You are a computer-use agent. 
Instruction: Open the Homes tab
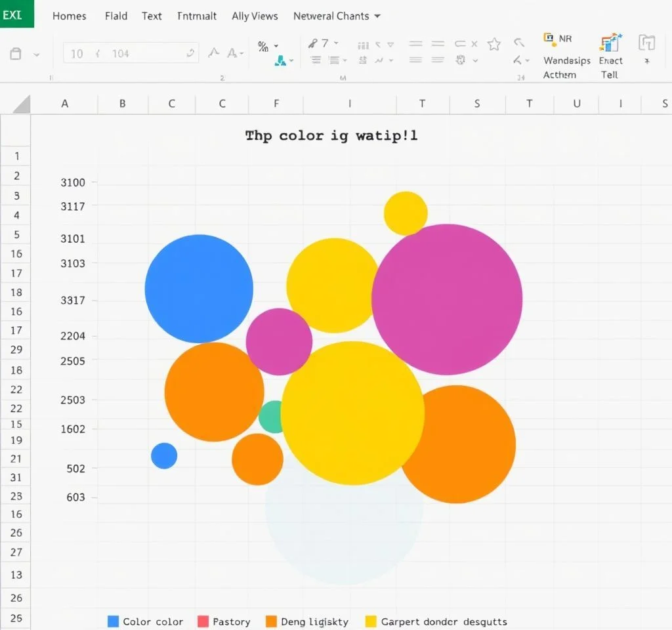[x=69, y=16]
